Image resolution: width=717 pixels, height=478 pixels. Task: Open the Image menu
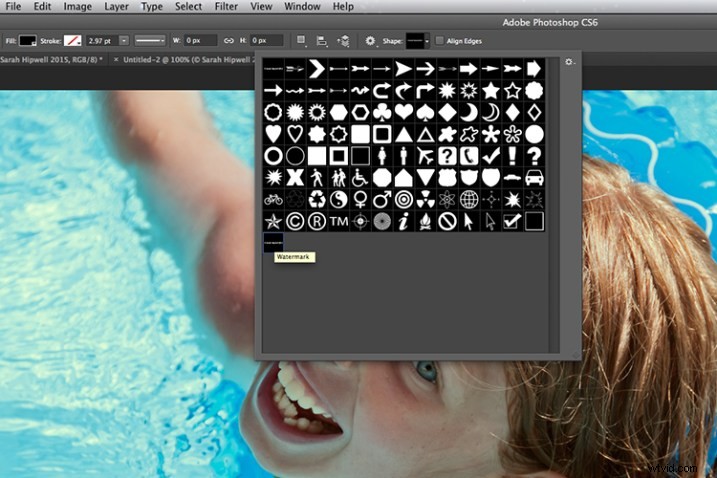[77, 6]
